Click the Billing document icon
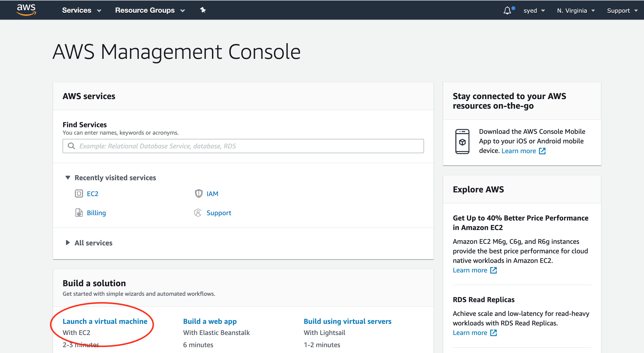Viewport: 644px width, 353px height. (79, 213)
